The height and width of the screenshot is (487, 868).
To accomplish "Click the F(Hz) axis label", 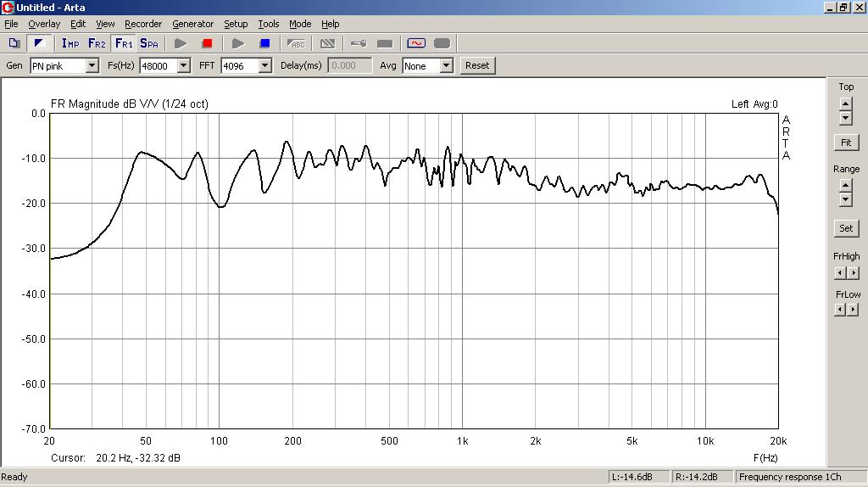I will (765, 457).
